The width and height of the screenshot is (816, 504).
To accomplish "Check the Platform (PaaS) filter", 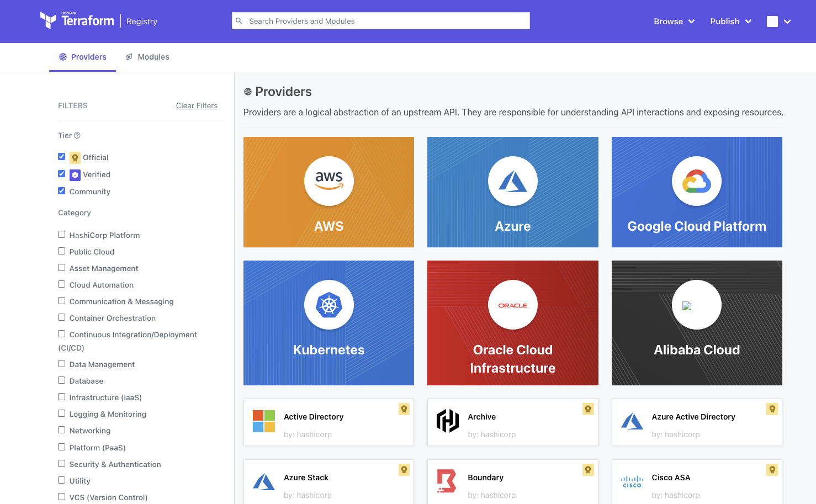I will (x=62, y=447).
